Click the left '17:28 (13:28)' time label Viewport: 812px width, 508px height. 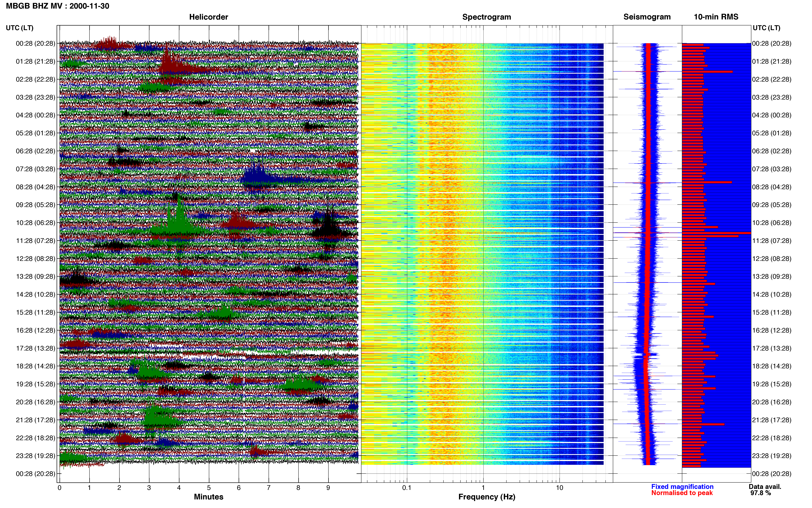click(36, 348)
